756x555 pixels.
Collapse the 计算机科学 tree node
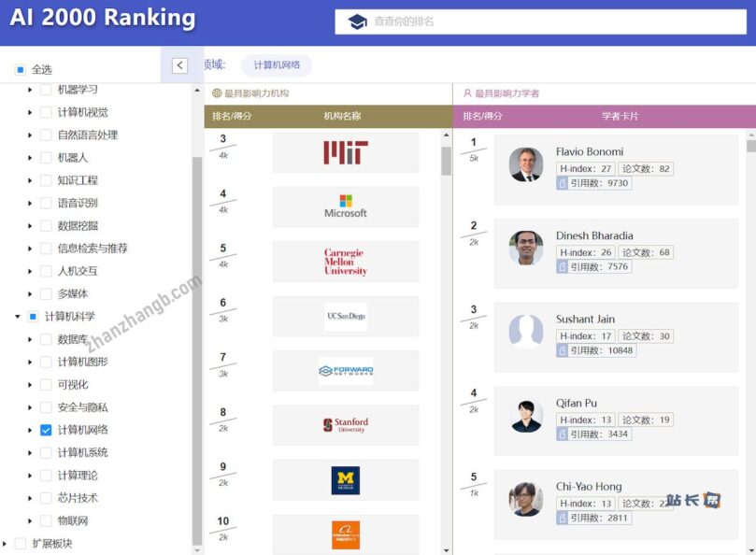[18, 317]
